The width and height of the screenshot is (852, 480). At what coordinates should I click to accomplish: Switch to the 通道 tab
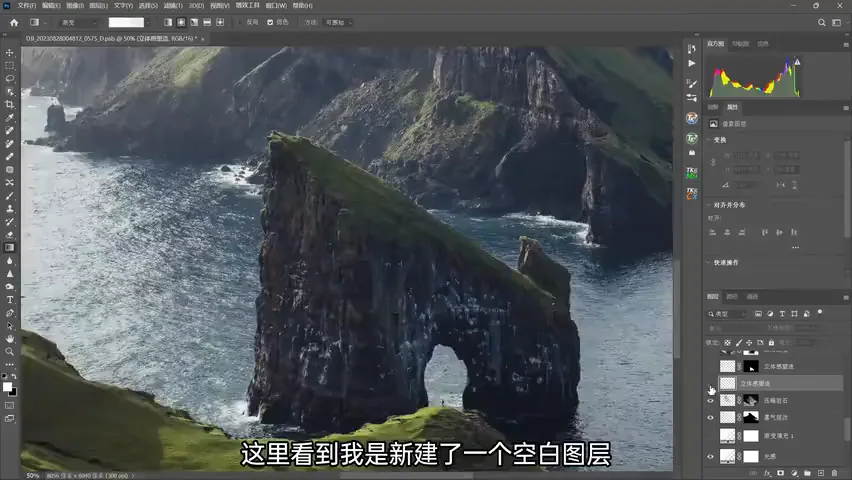[x=752, y=296]
